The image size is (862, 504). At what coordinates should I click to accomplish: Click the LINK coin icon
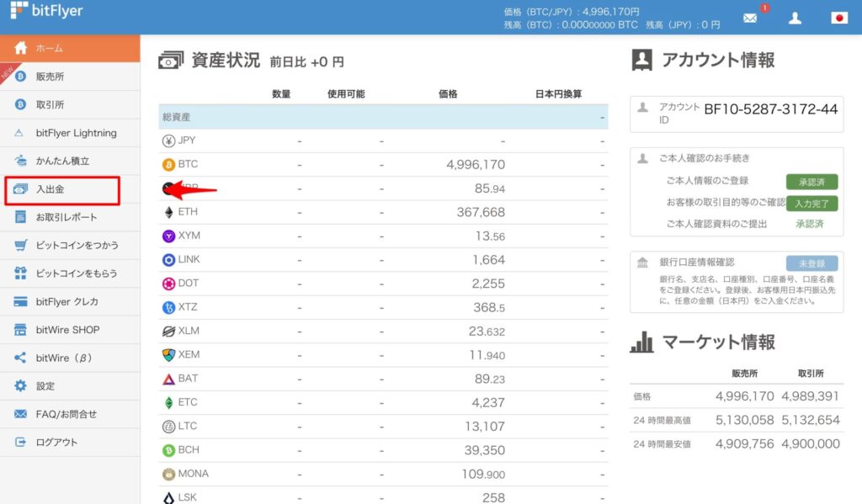click(168, 259)
